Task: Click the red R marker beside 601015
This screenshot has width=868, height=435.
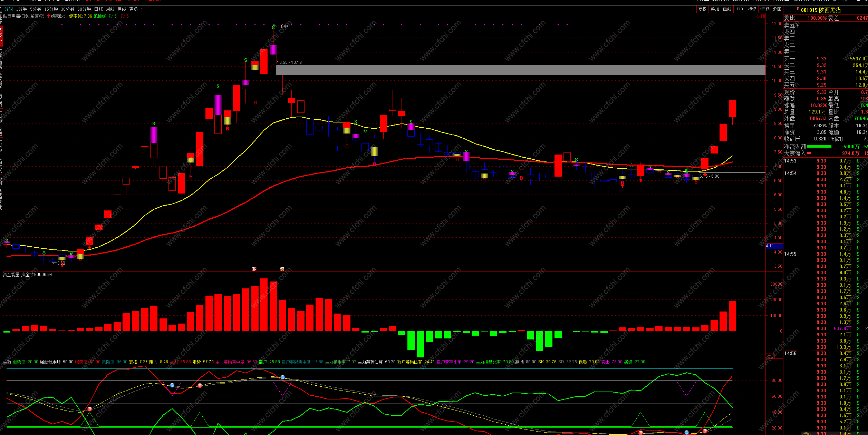Action: pos(798,9)
